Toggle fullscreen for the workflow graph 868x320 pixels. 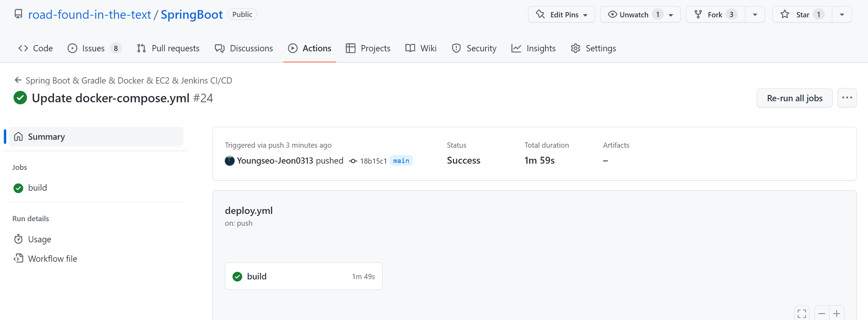pyautogui.click(x=802, y=313)
